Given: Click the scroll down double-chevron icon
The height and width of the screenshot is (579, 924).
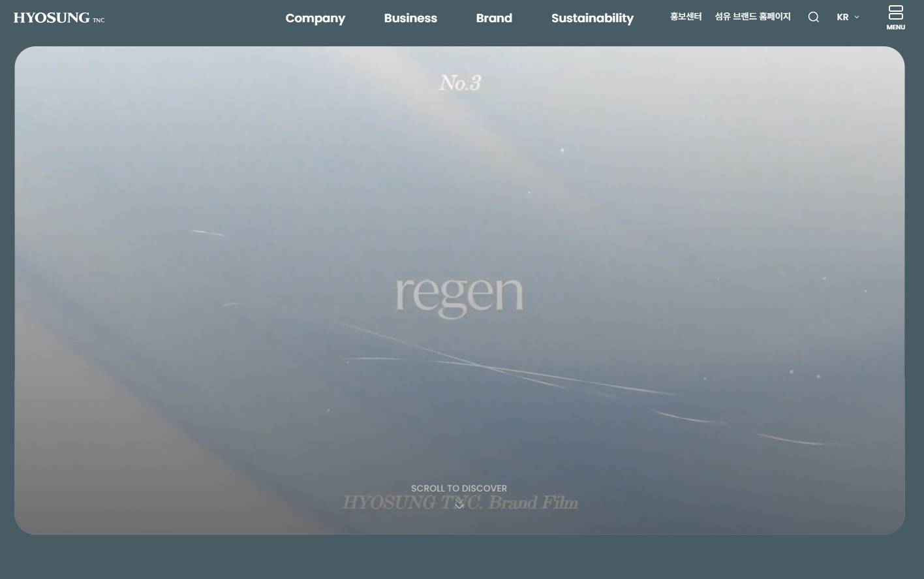Looking at the screenshot, I should tap(459, 504).
